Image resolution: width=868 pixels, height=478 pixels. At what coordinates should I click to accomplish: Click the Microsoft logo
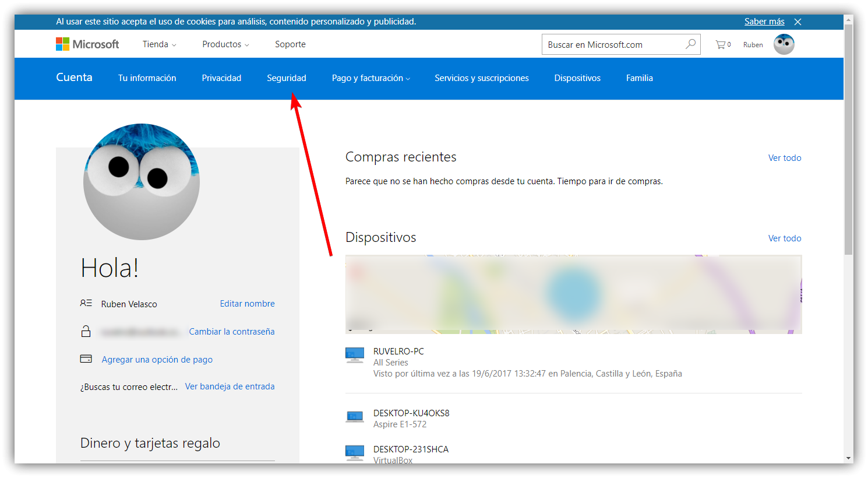click(x=87, y=44)
